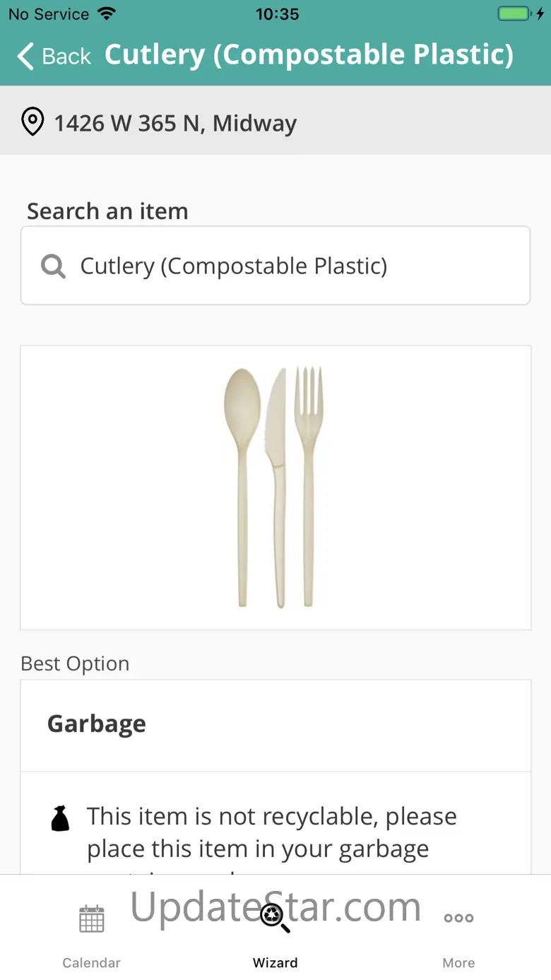Click the location pin icon
This screenshot has height=980, width=551.
(x=32, y=122)
